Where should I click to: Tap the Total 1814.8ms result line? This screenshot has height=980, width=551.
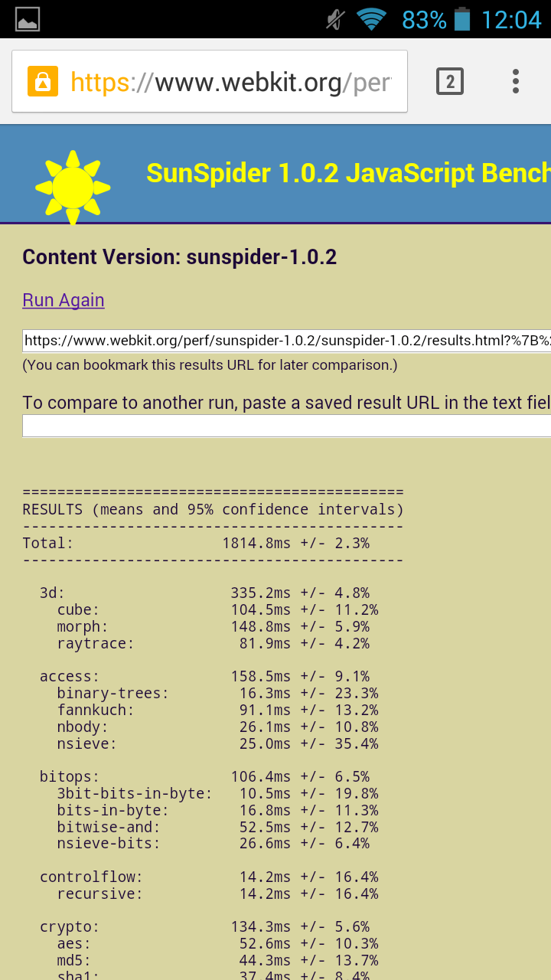(x=196, y=544)
